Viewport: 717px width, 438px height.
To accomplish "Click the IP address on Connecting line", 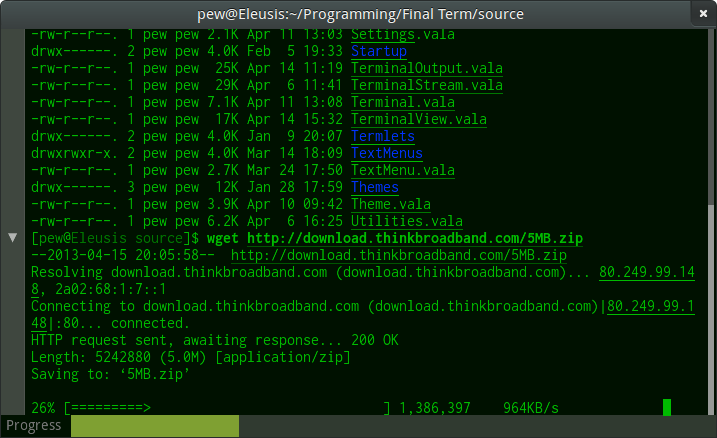I will [x=651, y=306].
